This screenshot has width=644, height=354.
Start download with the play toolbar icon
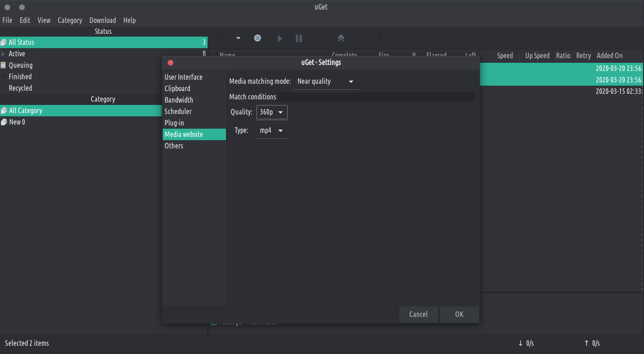pyautogui.click(x=280, y=38)
